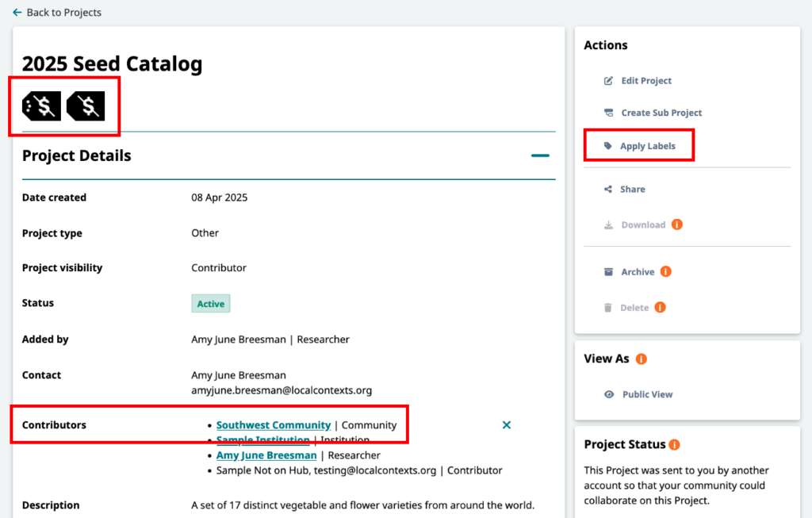
Task: Click the Create Sub Project icon
Action: (x=608, y=113)
